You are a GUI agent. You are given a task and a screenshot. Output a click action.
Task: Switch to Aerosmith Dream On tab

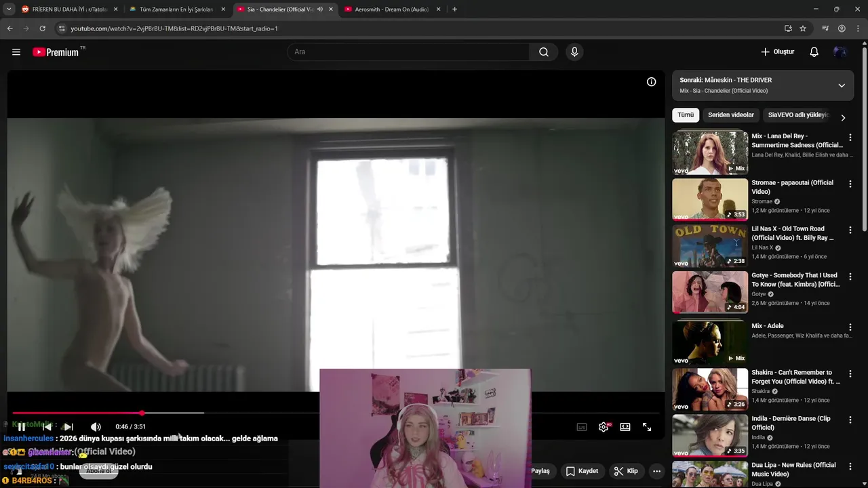pyautogui.click(x=393, y=9)
